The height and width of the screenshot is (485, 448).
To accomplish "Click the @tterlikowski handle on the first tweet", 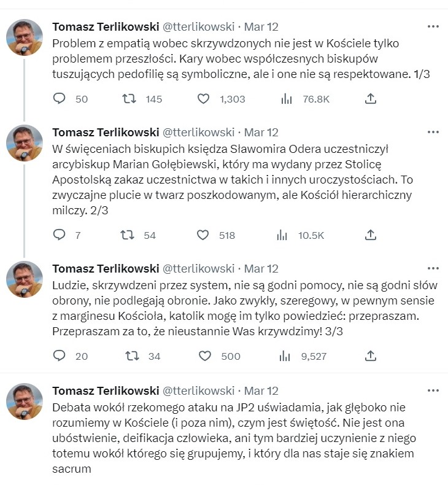I will pos(198,27).
